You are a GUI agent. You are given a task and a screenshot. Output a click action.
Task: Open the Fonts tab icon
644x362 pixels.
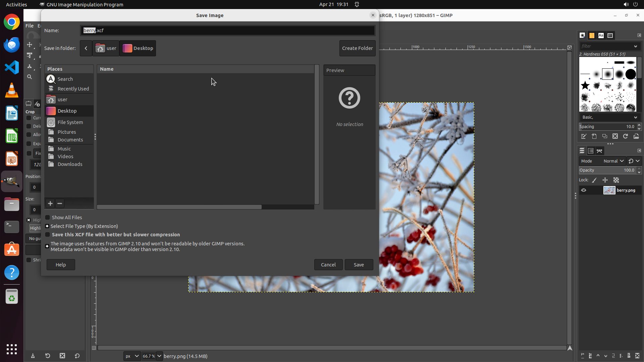point(601,36)
